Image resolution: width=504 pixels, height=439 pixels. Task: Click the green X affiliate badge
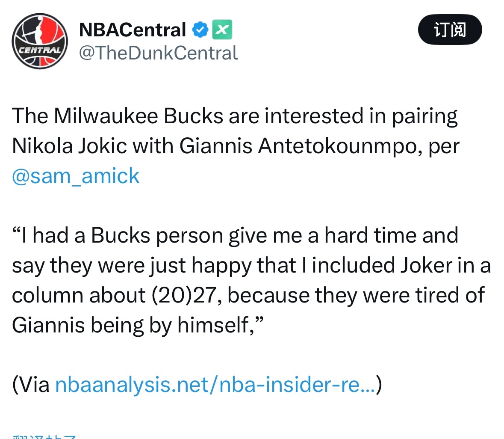point(222,30)
